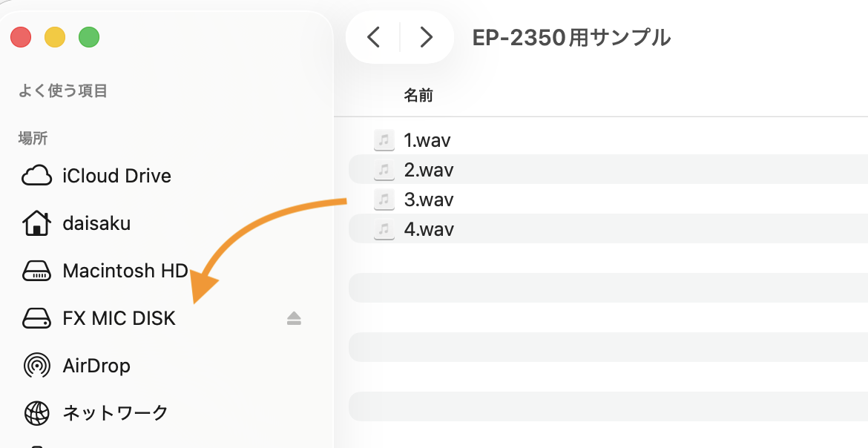The image size is (868, 448).
Task: Go to the daisaku home folder
Action: click(x=96, y=223)
